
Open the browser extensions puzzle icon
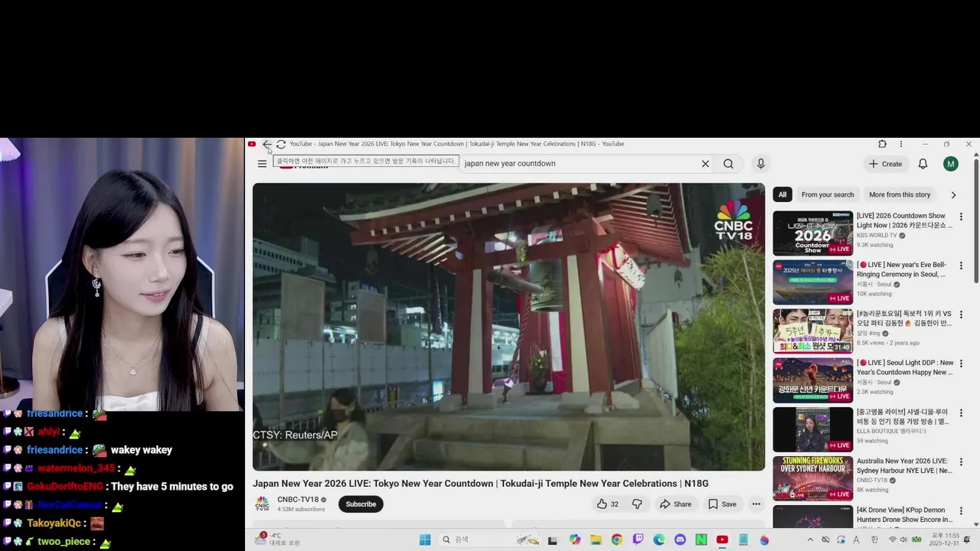point(882,144)
